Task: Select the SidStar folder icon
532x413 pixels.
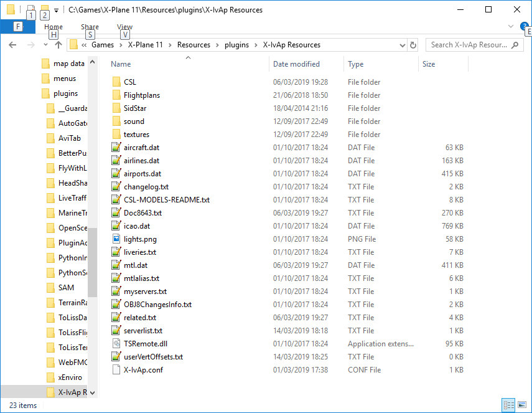Action: (x=116, y=108)
